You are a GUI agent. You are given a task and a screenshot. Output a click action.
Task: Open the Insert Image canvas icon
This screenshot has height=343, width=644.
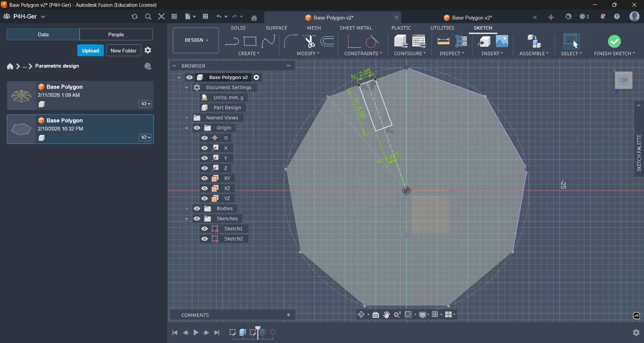click(x=502, y=41)
